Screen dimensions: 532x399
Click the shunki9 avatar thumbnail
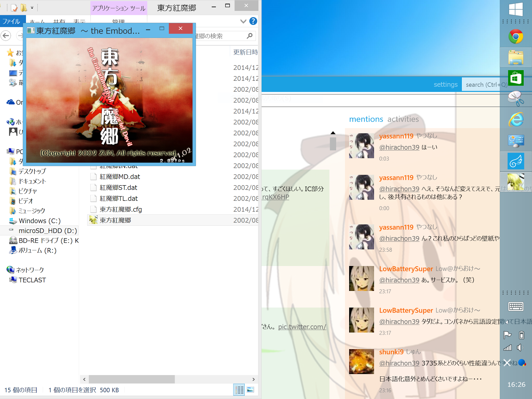[361, 361]
